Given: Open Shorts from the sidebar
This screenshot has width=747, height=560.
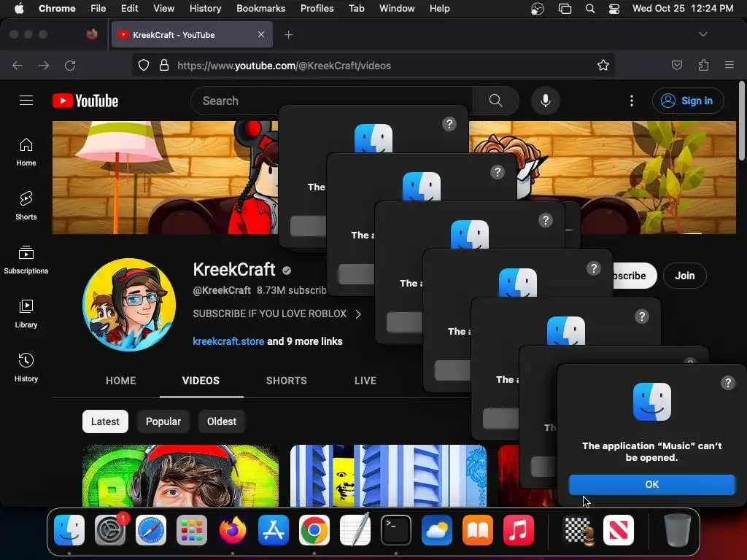Looking at the screenshot, I should 26,206.
